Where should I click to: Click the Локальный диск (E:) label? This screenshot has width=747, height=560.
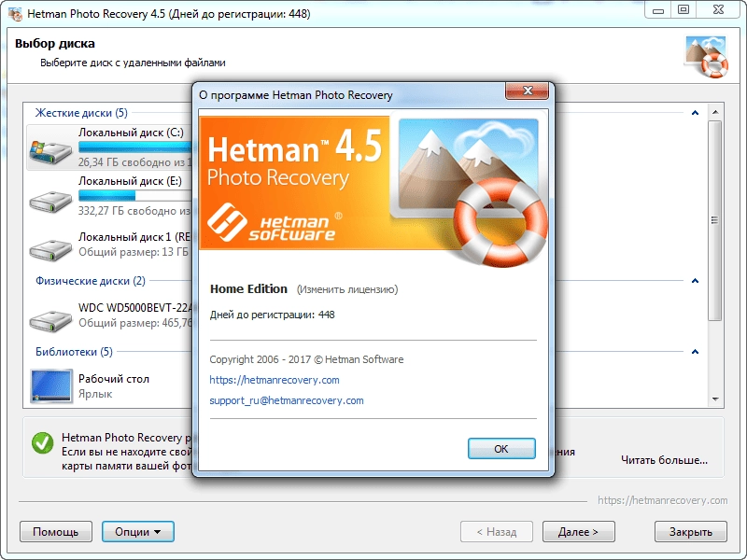coord(130,181)
